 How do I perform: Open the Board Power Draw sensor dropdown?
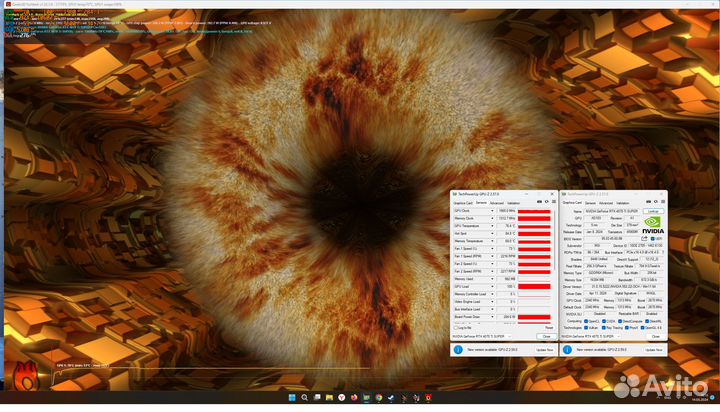[x=493, y=316]
